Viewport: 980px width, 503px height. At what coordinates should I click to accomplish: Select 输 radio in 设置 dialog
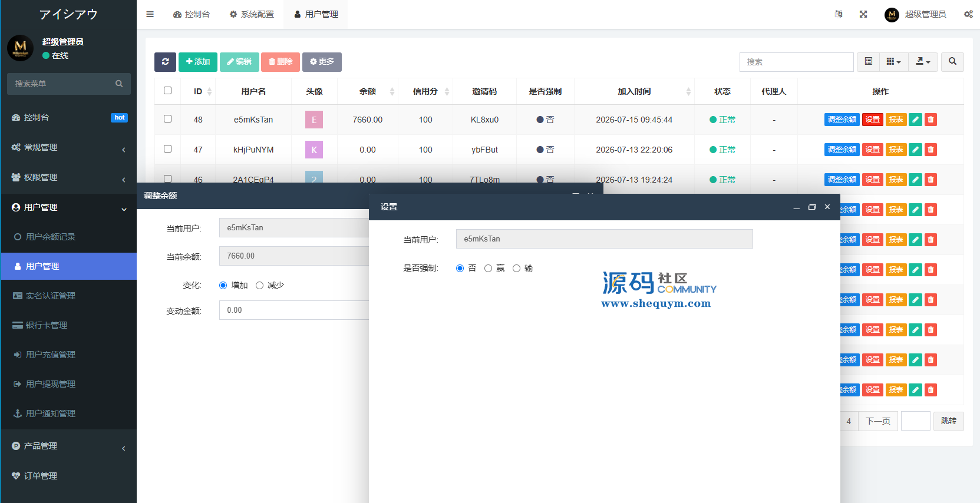coord(516,269)
